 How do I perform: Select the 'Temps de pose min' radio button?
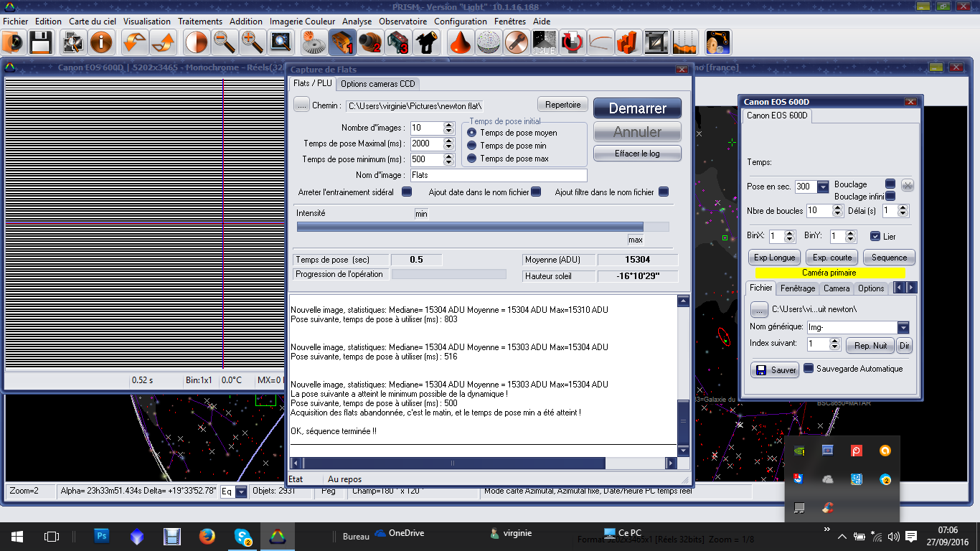pyautogui.click(x=471, y=146)
